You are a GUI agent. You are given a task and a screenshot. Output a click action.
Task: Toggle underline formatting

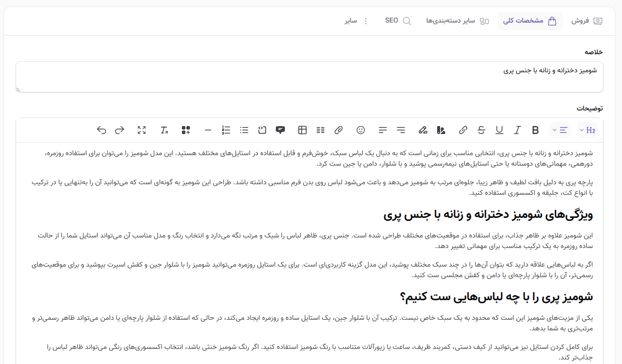[499, 130]
